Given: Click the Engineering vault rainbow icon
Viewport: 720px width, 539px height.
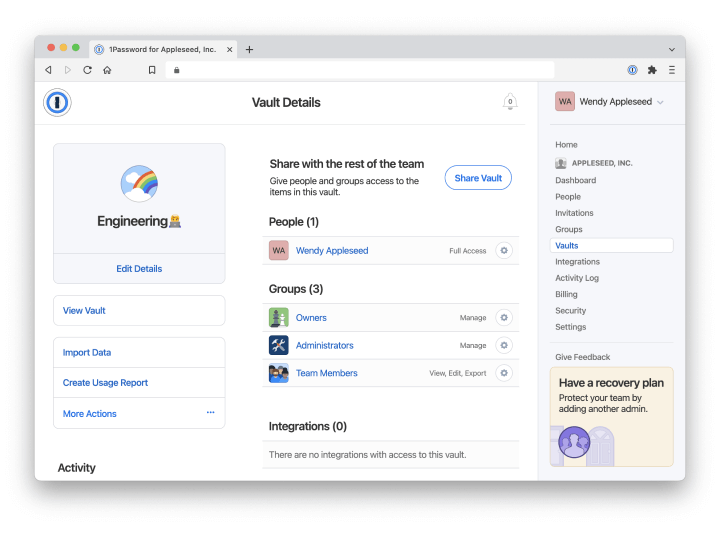Looking at the screenshot, I should (x=139, y=184).
